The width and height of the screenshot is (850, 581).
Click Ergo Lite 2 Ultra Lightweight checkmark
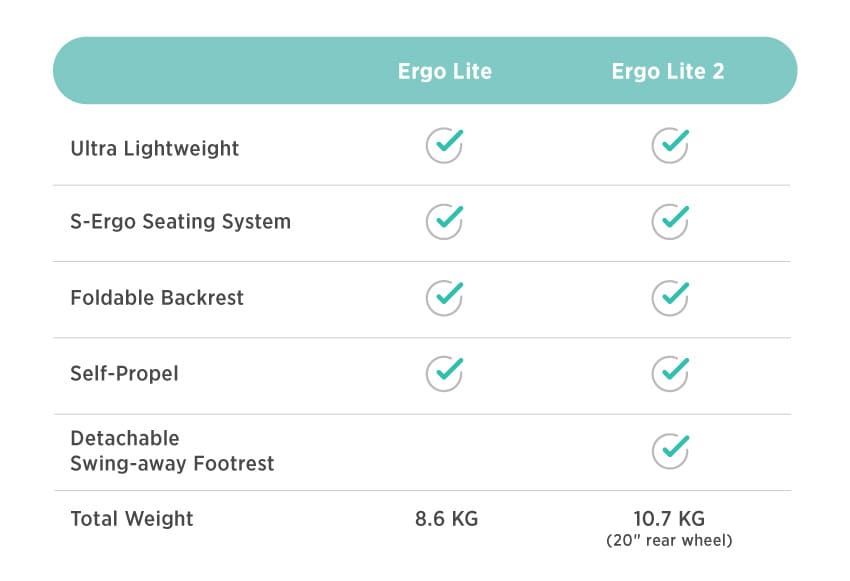click(670, 145)
